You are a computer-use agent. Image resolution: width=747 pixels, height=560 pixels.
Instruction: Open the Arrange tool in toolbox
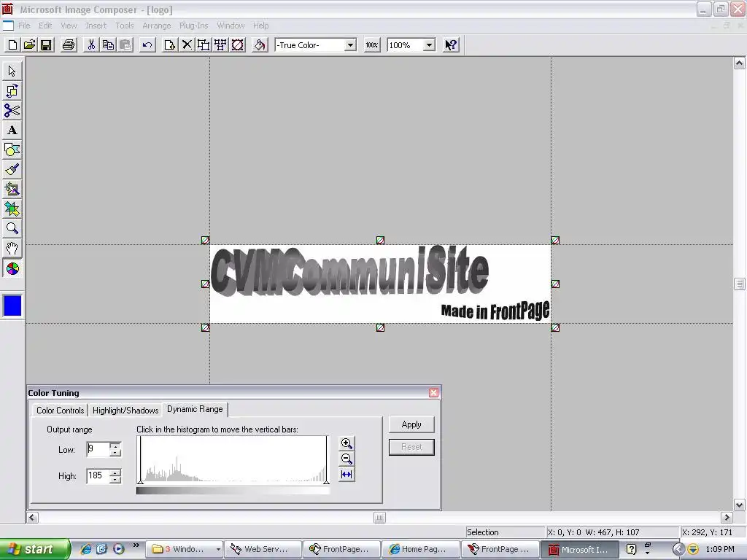[12, 90]
